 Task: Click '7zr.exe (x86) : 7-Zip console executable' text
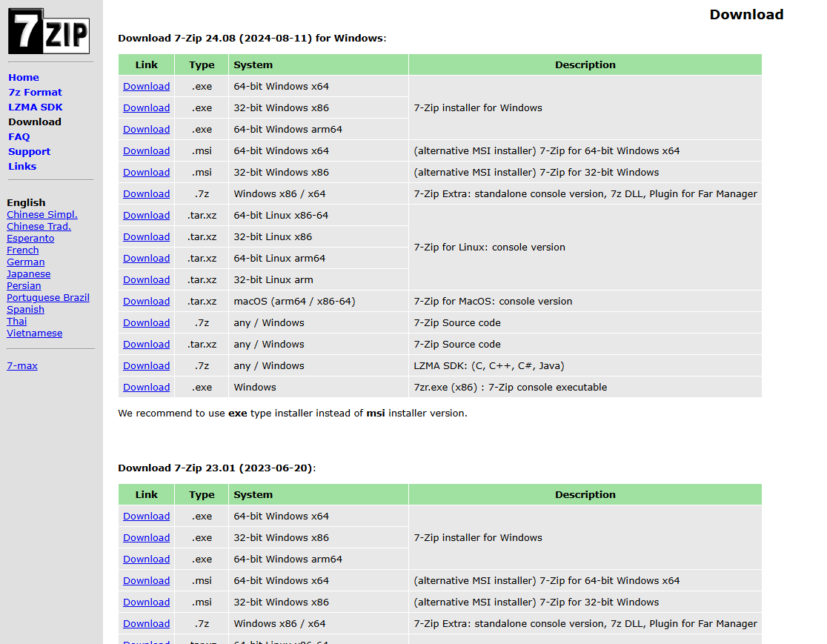[511, 388]
